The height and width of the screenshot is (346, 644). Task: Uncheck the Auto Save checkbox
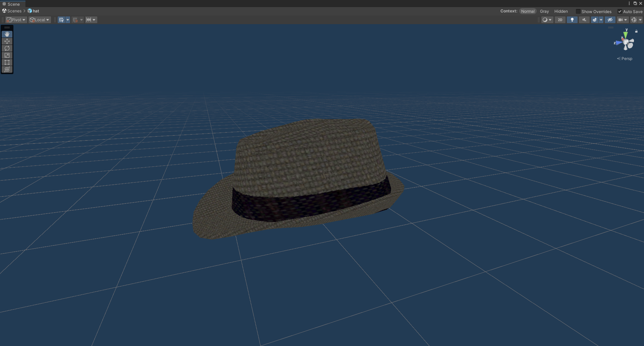620,11
